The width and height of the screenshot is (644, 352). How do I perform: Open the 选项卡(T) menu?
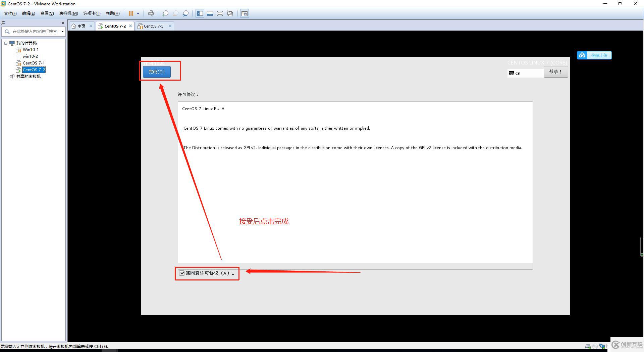(x=92, y=13)
